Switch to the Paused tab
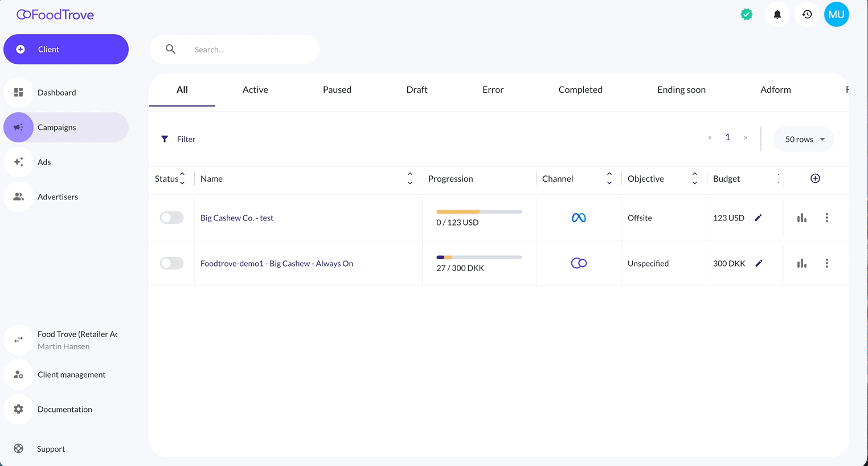The width and height of the screenshot is (868, 466). [x=337, y=89]
